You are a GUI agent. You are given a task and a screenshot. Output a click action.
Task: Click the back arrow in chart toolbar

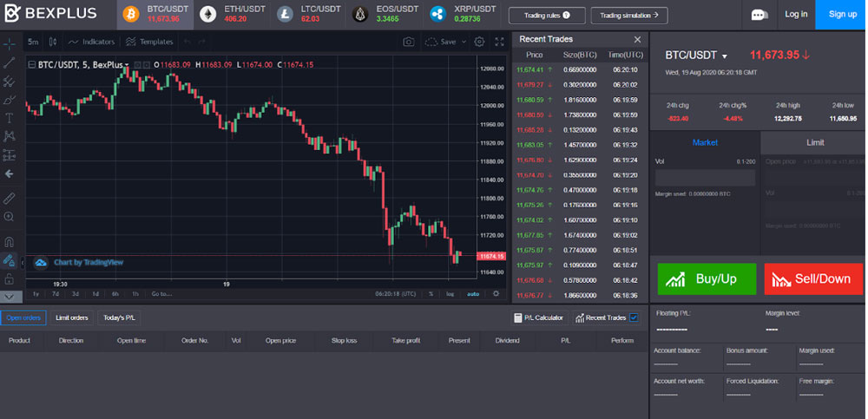(x=9, y=173)
